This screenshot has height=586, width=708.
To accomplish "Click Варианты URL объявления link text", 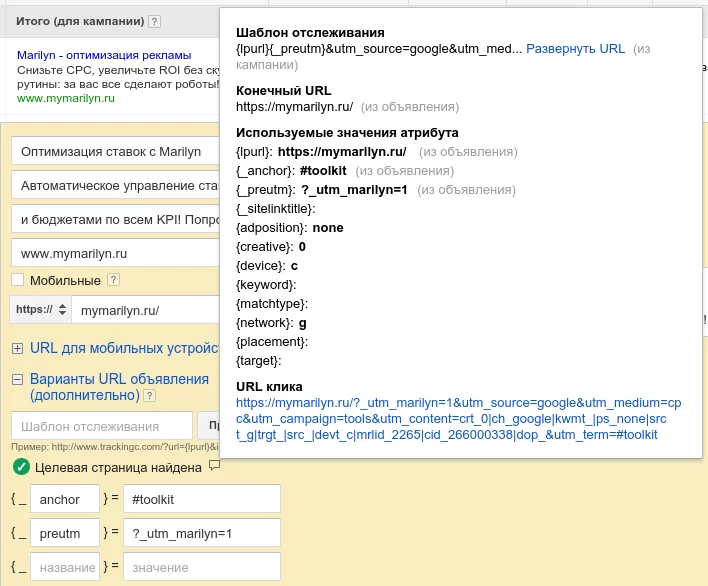I will coord(119,387).
